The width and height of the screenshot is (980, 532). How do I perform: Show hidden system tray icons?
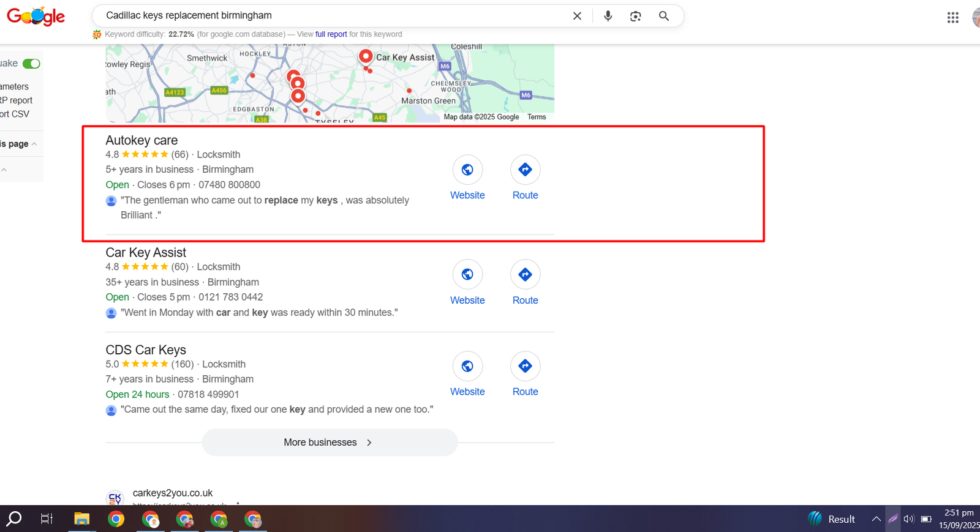tap(876, 519)
